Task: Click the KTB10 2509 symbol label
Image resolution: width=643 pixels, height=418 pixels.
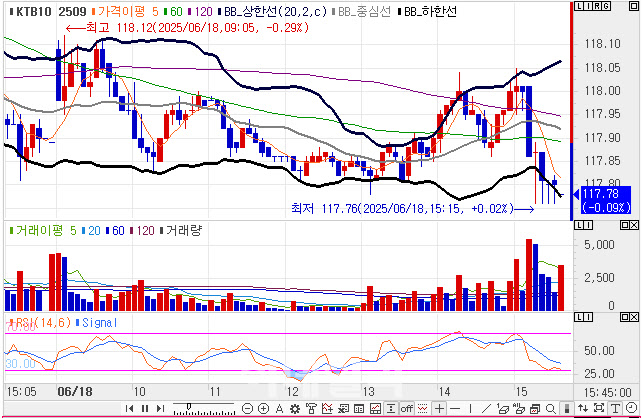Action: 44,11
